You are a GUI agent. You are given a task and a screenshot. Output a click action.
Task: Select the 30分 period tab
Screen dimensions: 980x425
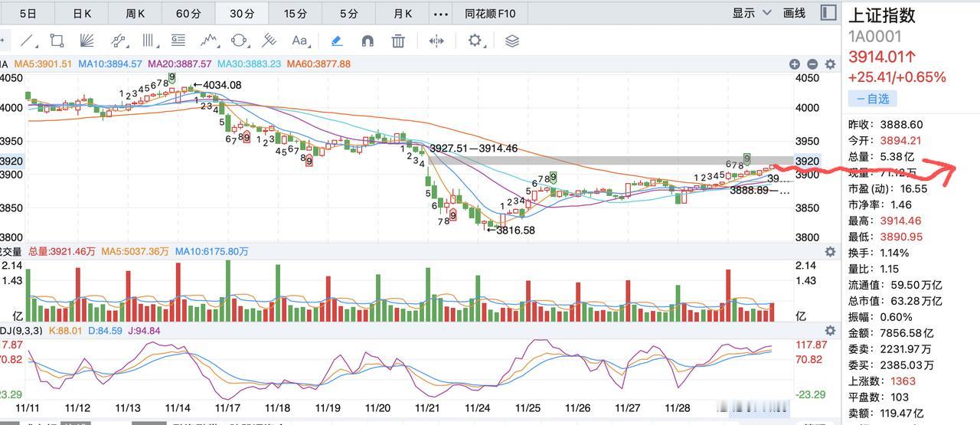click(242, 13)
